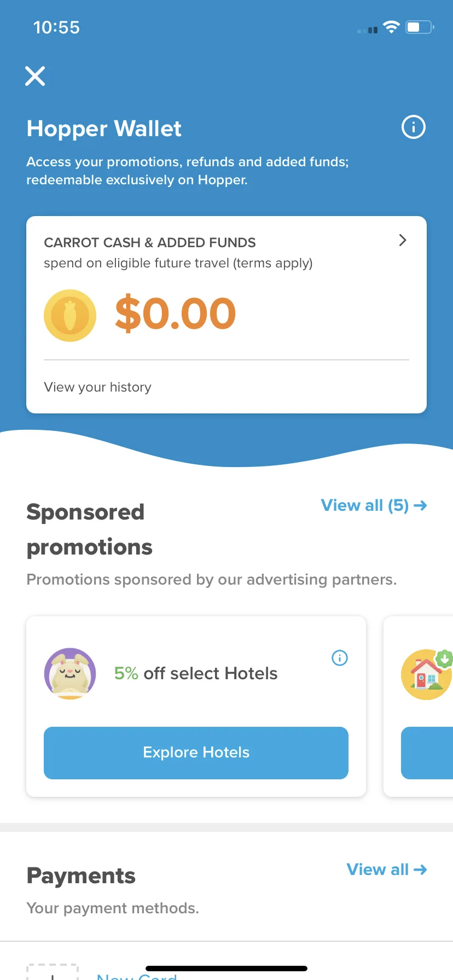Tap the add new card placeholder icon
Screen dimensions: 453x980
point(53,972)
